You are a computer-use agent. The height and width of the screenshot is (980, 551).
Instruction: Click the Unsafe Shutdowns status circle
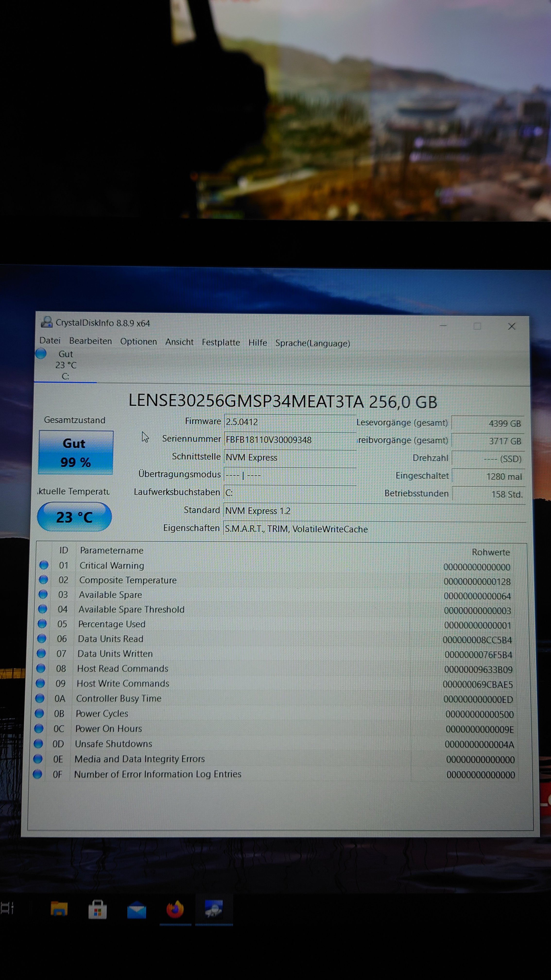(38, 743)
